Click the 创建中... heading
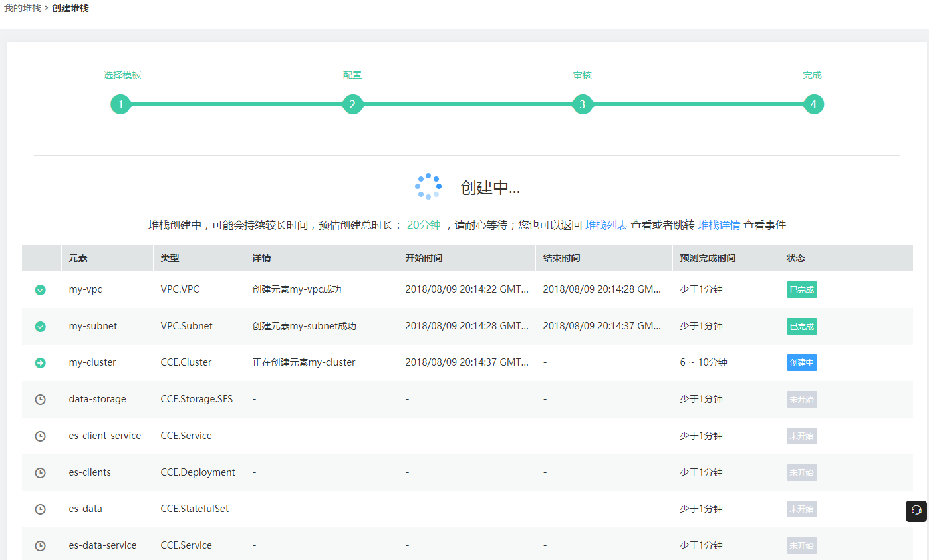Viewport: 929px width, 560px height. (x=490, y=188)
